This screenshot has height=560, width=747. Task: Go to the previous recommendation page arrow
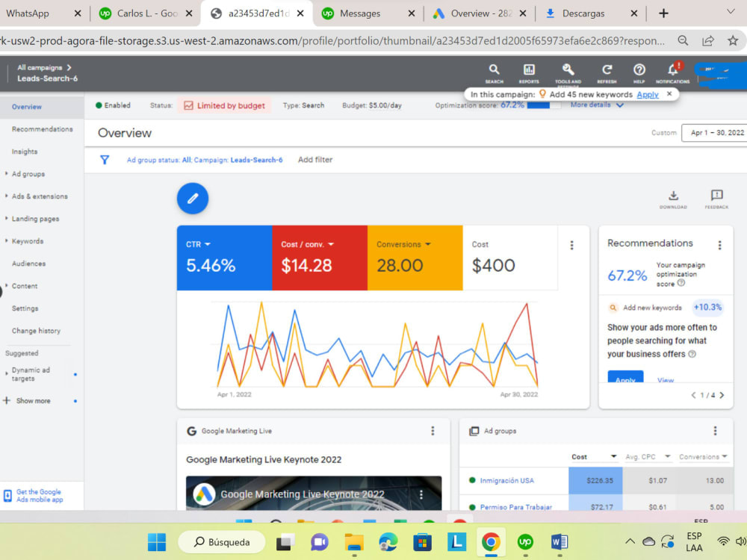(694, 395)
